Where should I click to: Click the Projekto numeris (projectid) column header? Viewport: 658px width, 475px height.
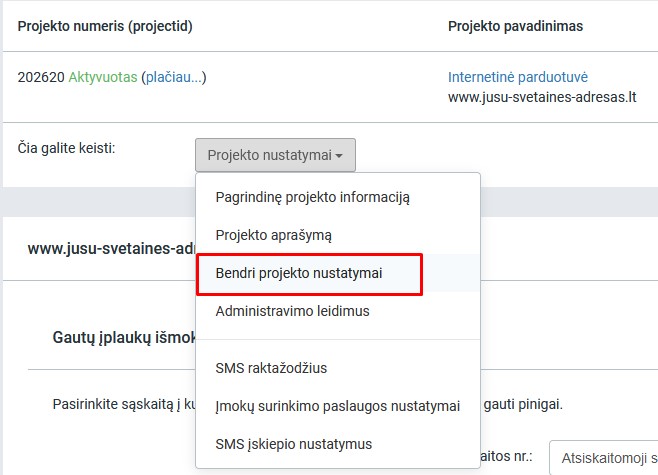pos(105,26)
